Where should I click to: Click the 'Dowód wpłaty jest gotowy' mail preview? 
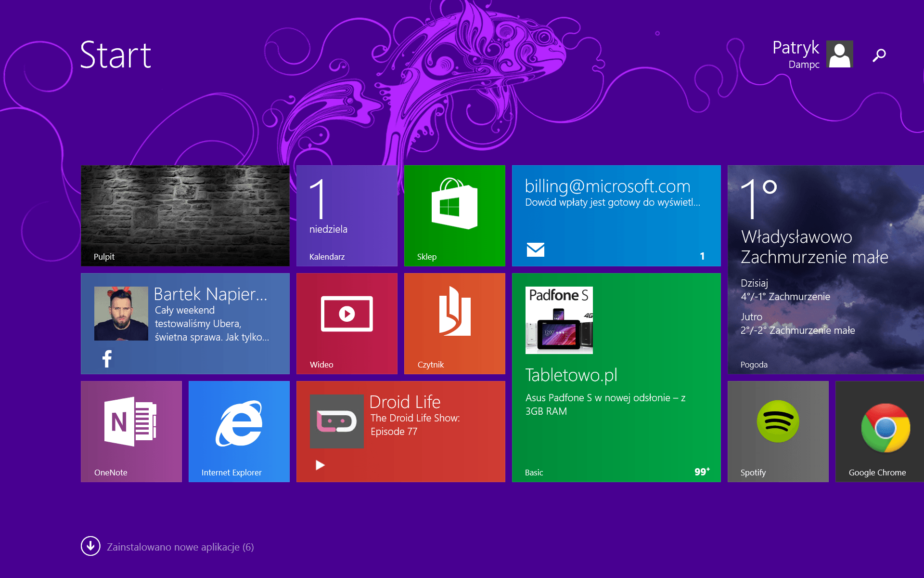613,202
